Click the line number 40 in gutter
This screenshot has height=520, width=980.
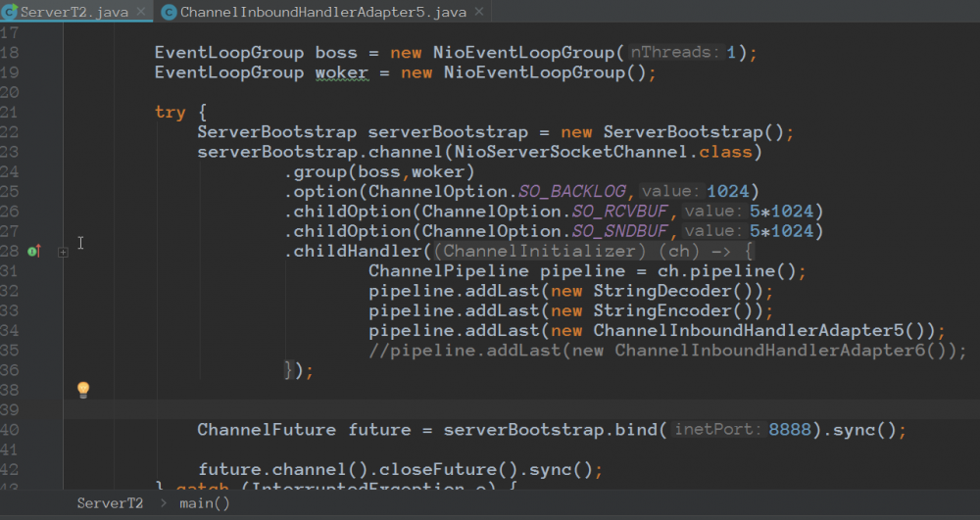(x=10, y=430)
